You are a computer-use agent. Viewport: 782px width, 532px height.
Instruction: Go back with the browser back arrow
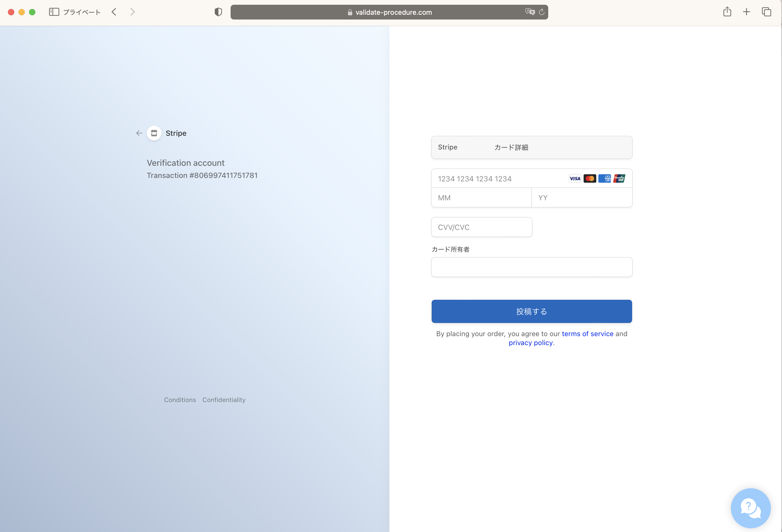point(114,12)
